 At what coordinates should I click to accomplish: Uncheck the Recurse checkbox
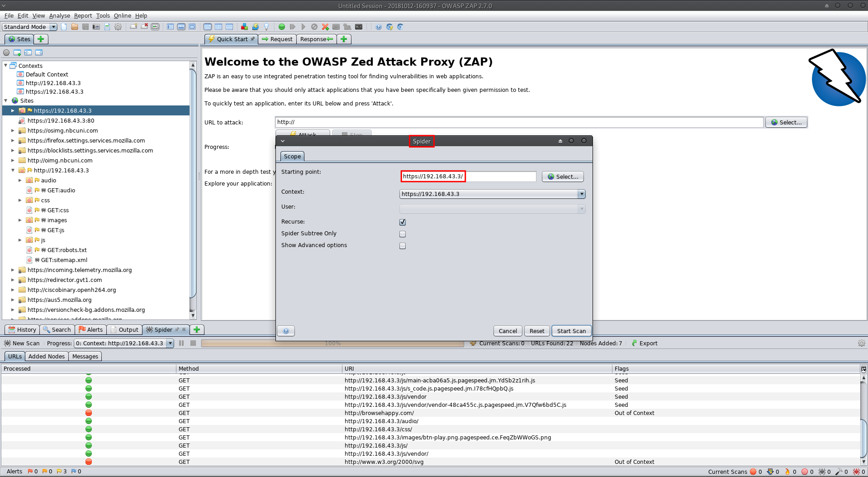pyautogui.click(x=403, y=222)
